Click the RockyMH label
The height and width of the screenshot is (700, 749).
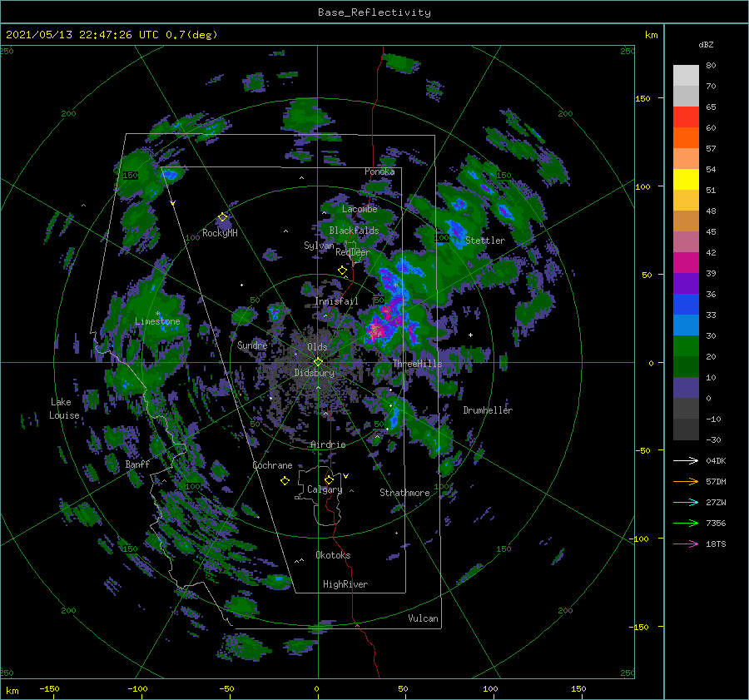click(220, 233)
